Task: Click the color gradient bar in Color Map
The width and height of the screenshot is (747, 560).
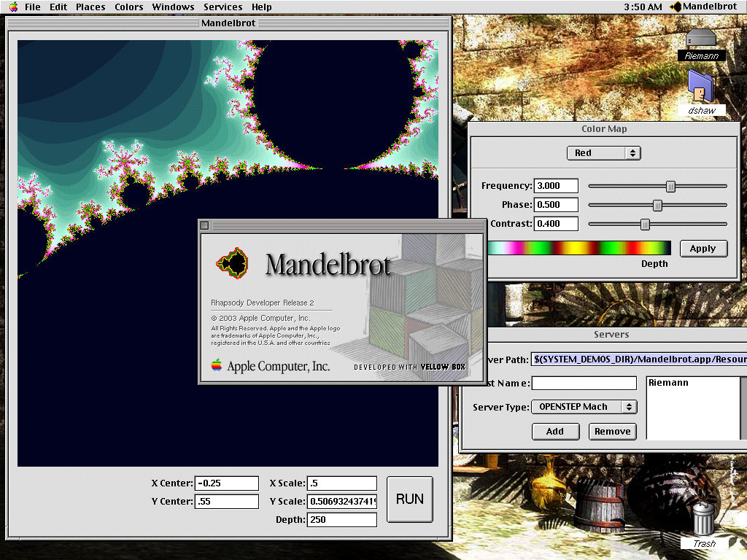Action: tap(579, 248)
